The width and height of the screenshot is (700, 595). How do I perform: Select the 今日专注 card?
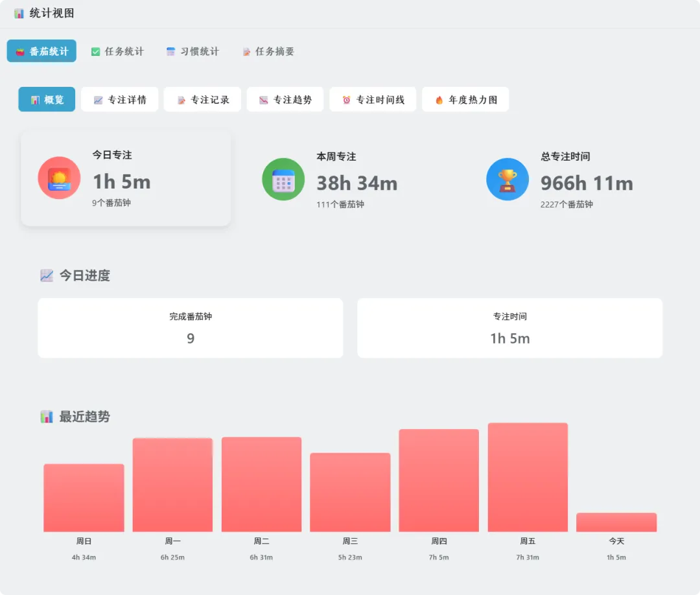[x=126, y=178]
